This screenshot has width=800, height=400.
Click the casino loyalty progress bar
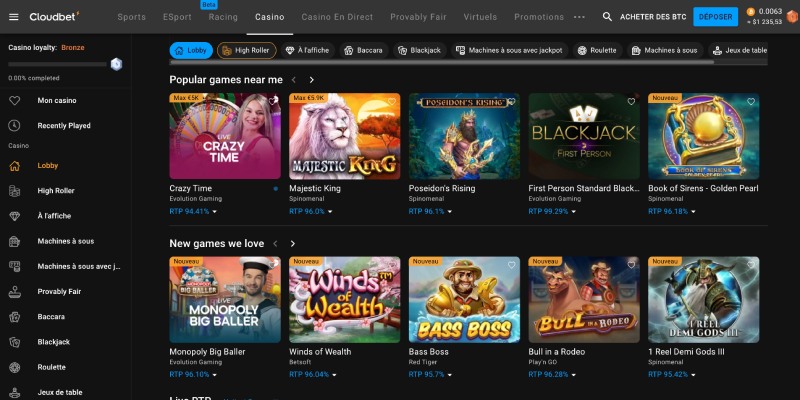coord(57,64)
